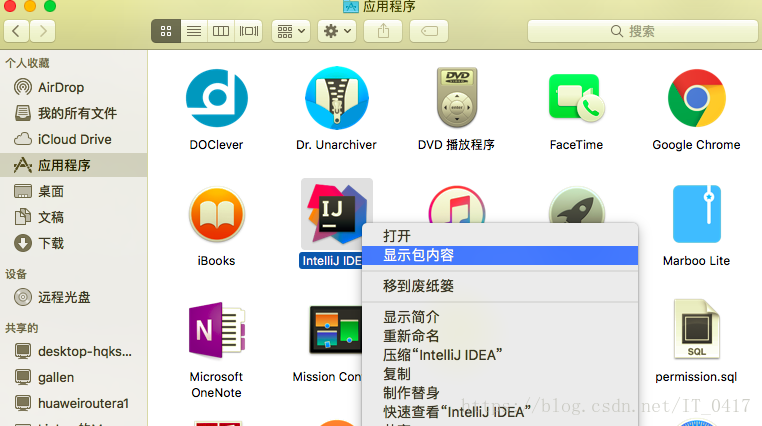Screen dimensions: 762x426
Task: Select shared computer gallen
Action: (x=73, y=377)
